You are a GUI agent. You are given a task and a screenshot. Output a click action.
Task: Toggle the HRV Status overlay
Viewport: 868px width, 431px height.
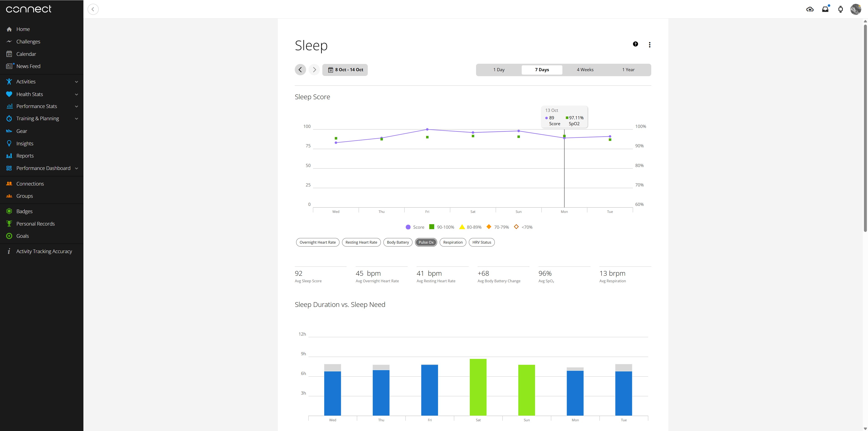click(x=481, y=242)
